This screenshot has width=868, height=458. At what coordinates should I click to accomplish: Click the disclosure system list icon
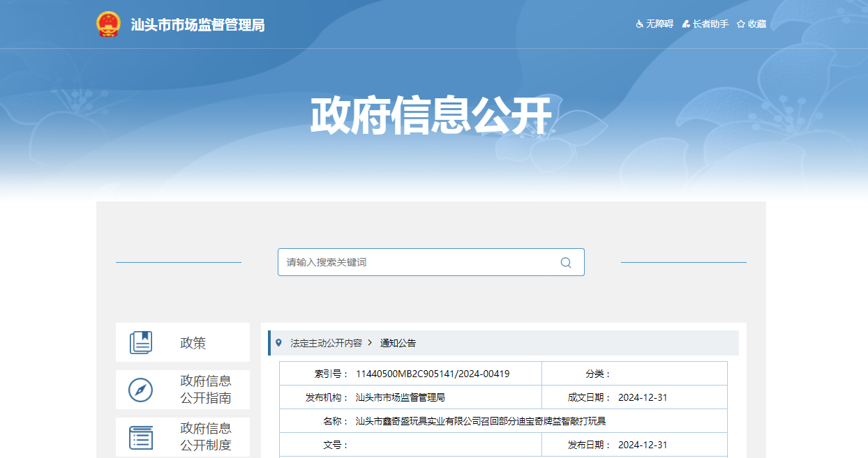click(x=141, y=437)
